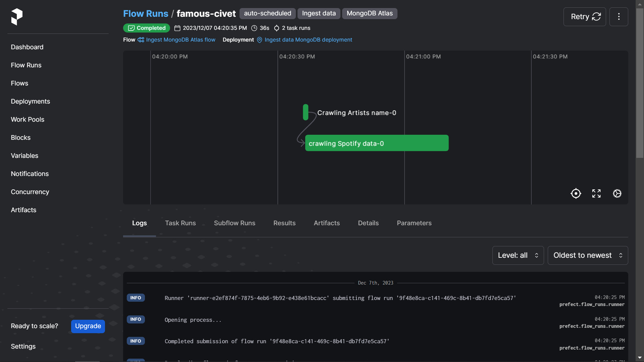Open Work Pools in the sidebar
Viewport: 644px width, 362px height.
pos(28,120)
